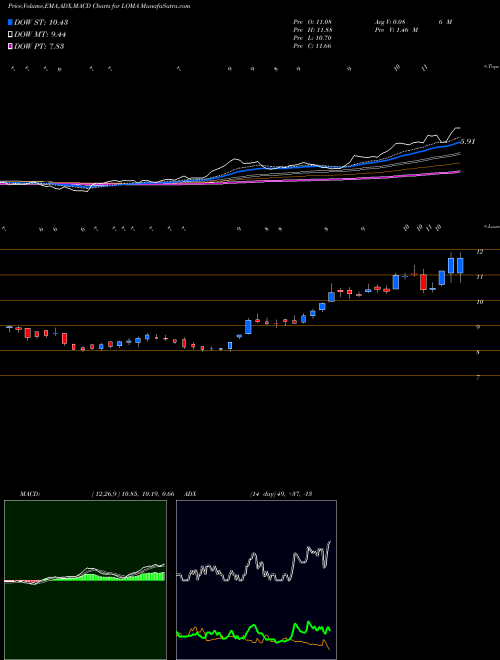
Task: Open the dark blue ADX indicator panel
Action: [x=256, y=580]
